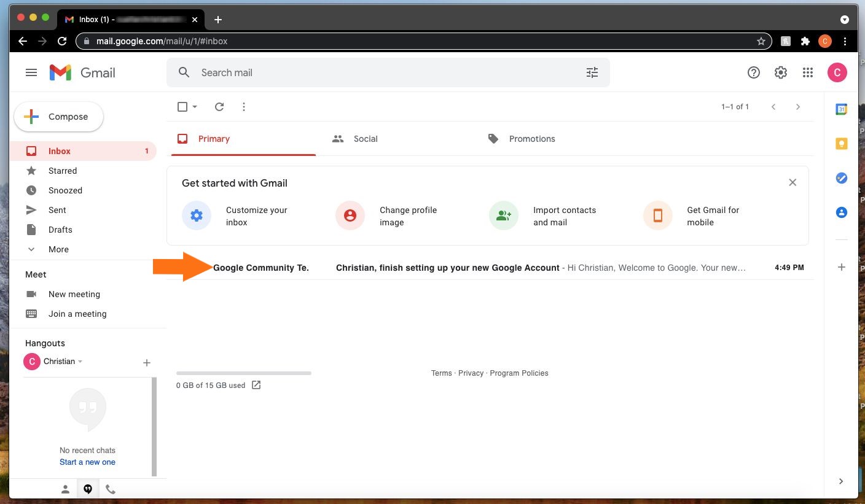Open the More options three-dot menu
This screenshot has height=504, width=865.
[244, 107]
